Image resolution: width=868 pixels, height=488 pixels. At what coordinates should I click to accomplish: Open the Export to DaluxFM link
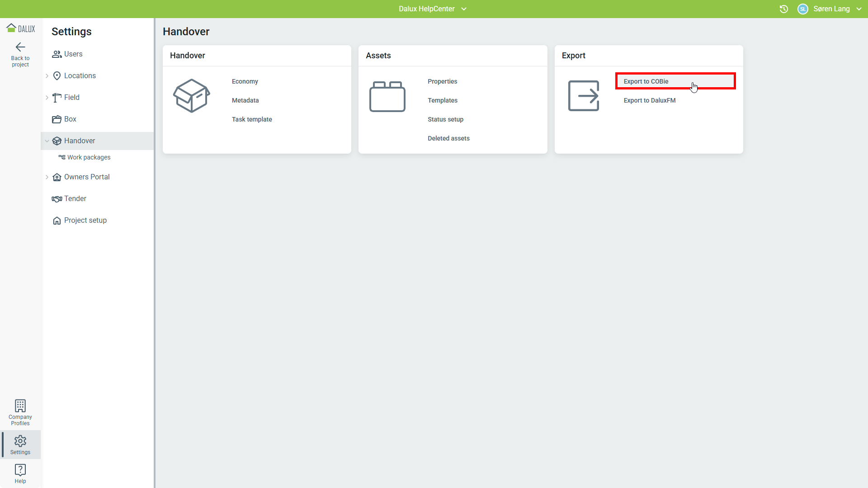(x=650, y=100)
